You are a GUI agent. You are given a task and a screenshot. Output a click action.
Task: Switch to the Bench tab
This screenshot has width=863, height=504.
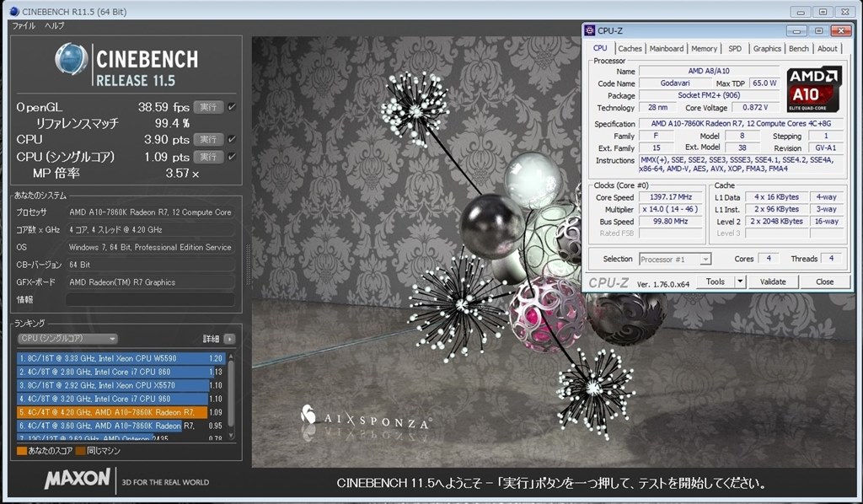[799, 48]
